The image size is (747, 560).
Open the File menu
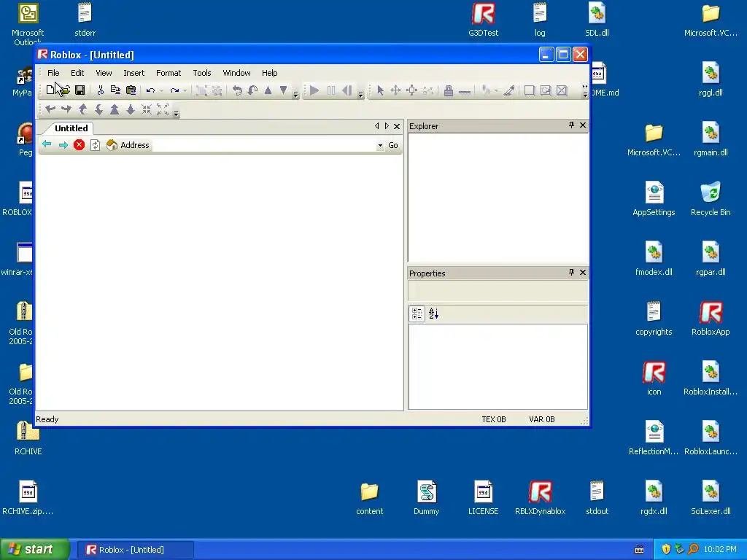click(53, 73)
